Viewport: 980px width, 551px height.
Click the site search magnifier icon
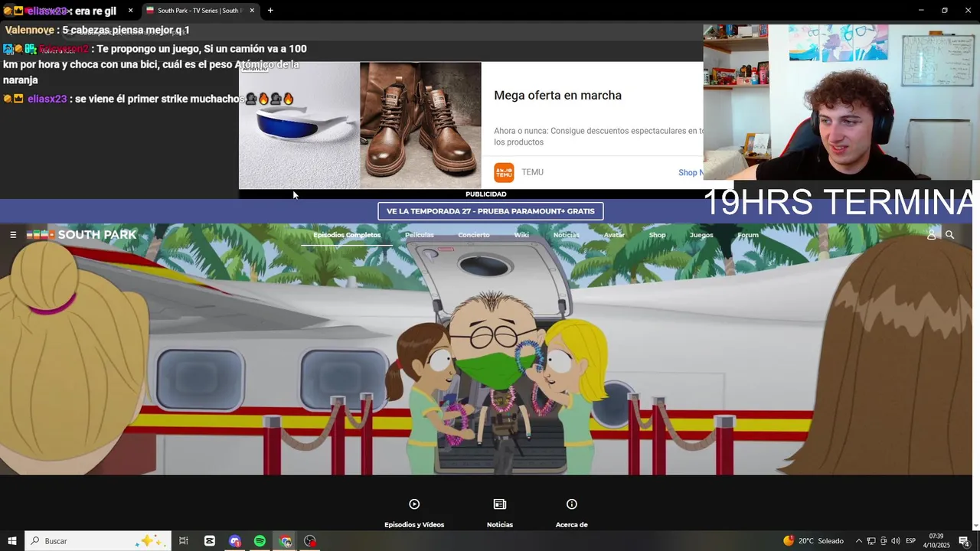[950, 235]
